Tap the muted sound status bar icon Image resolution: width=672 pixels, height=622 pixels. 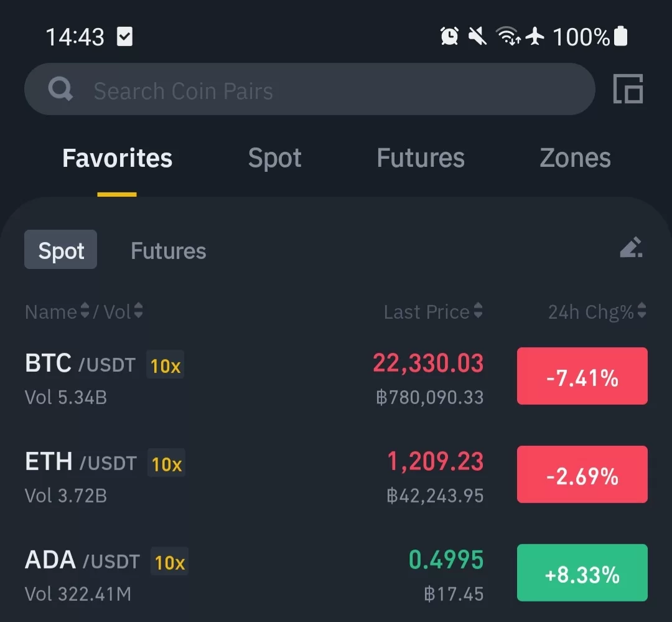click(477, 37)
